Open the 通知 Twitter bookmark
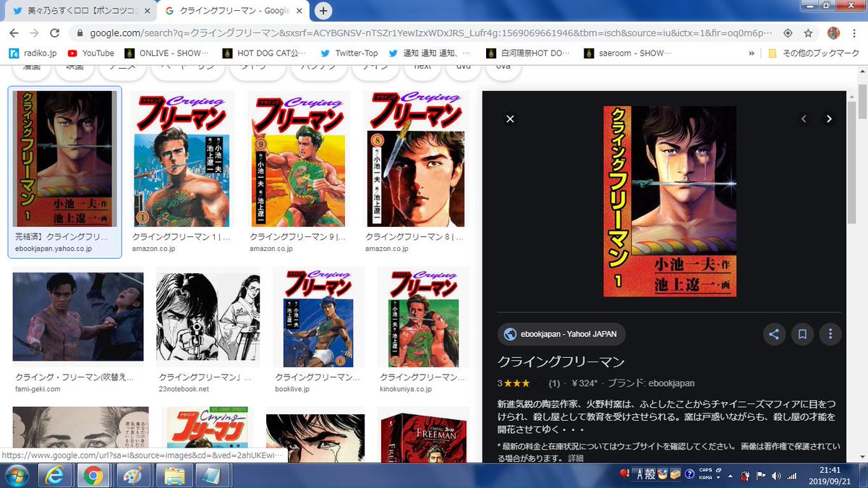 430,53
